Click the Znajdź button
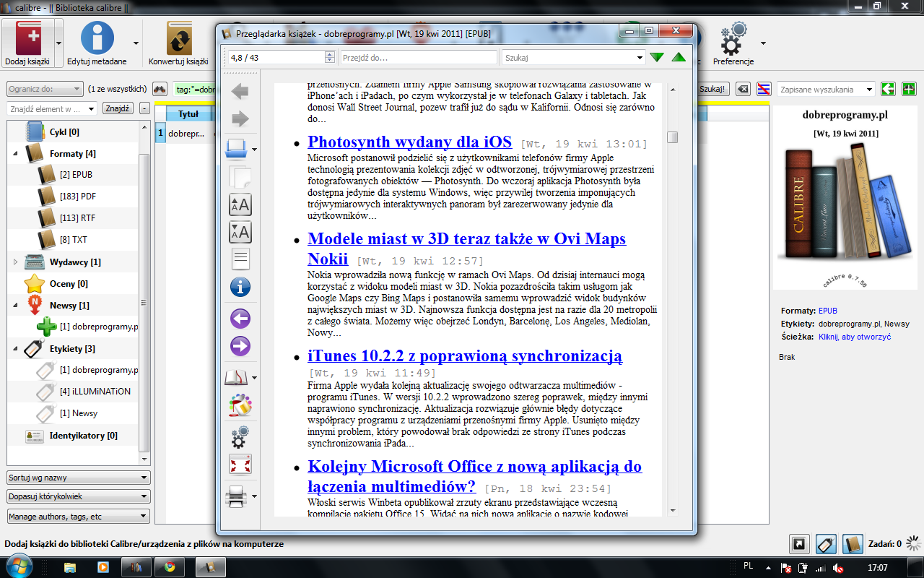This screenshot has height=578, width=924. (117, 108)
